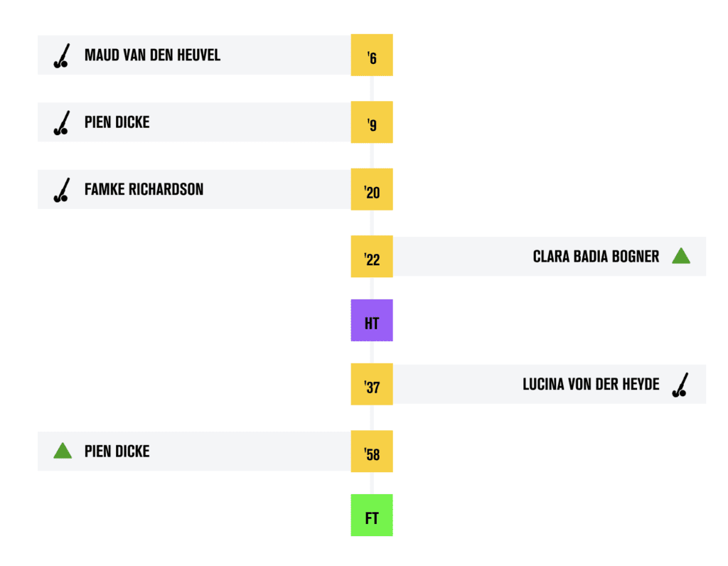The image size is (728, 566).
Task: Select the '20 minute marker
Action: point(372,190)
